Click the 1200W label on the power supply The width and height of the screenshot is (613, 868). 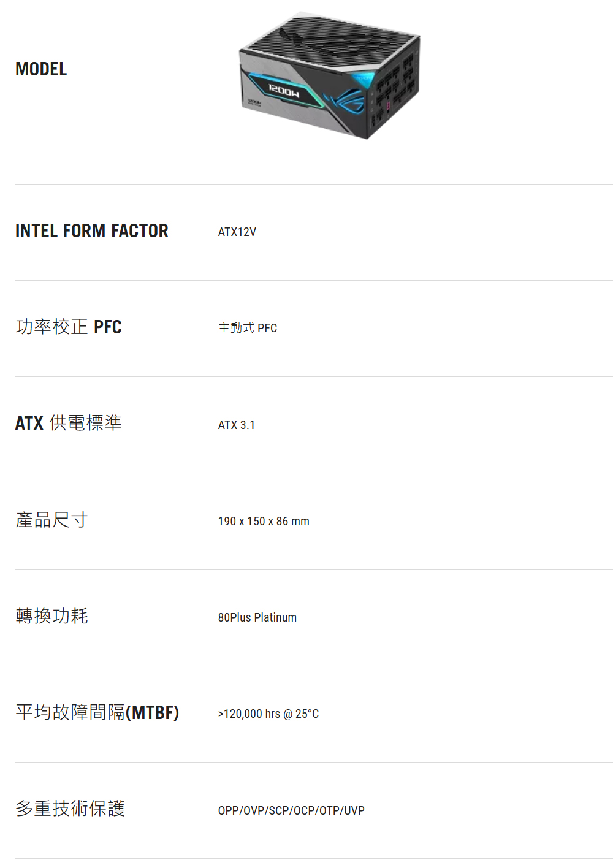point(283,91)
